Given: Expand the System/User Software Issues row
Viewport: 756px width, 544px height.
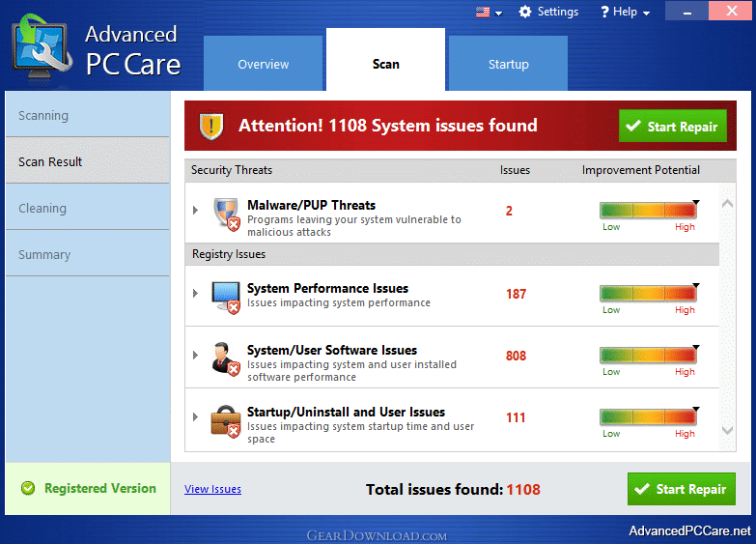Looking at the screenshot, I should 195,355.
